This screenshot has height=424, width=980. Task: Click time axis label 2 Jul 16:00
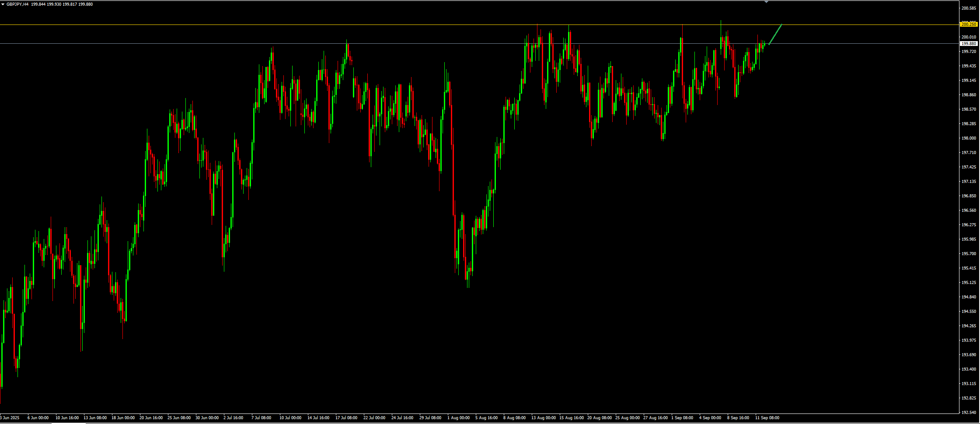click(x=234, y=418)
